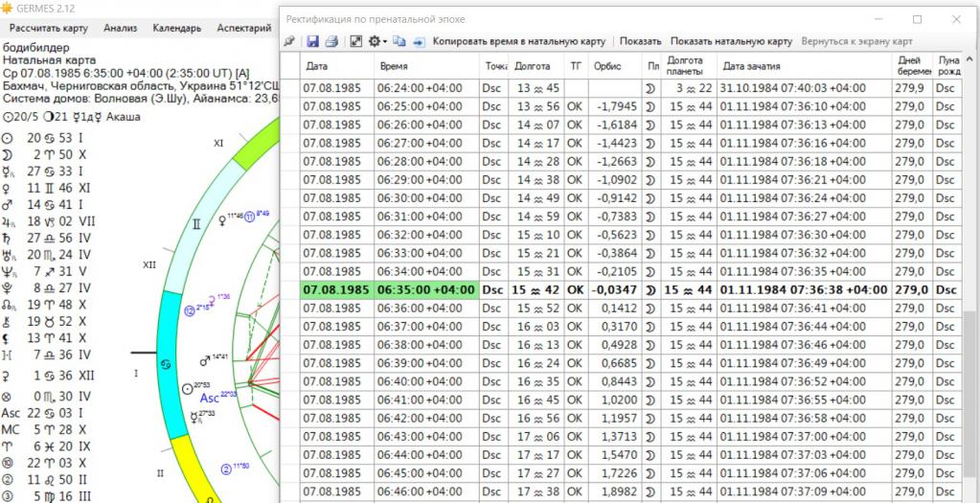Click the 'Дата' column header
Screen dimensions: 980x503
tap(337, 66)
